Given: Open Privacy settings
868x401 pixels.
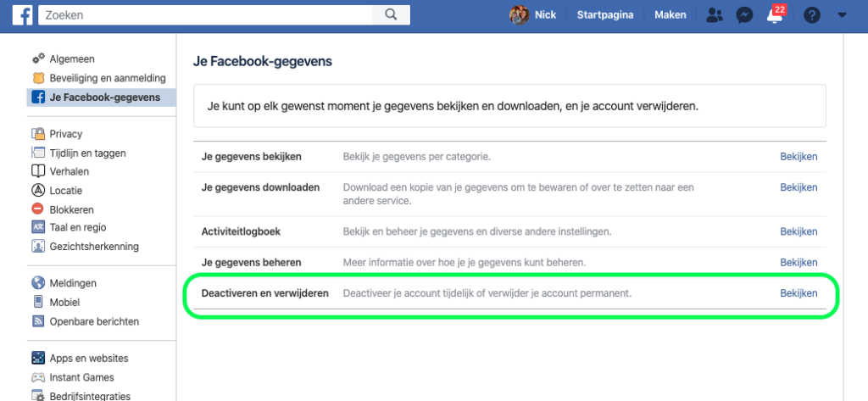Looking at the screenshot, I should coord(66,133).
